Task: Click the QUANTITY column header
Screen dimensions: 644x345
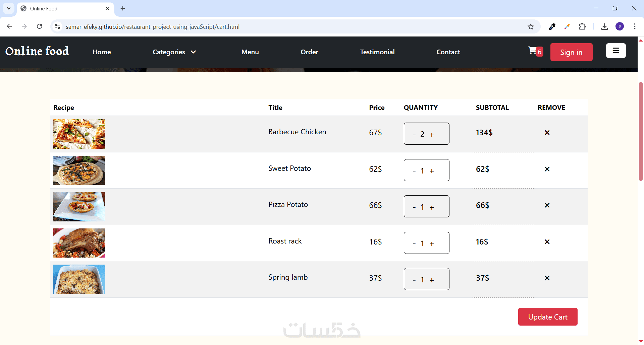Action: pos(421,108)
